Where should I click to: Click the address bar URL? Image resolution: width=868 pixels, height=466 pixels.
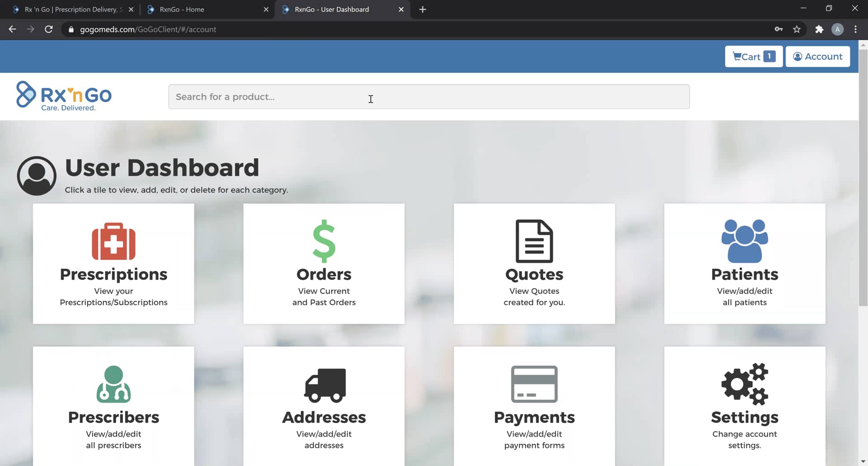pyautogui.click(x=148, y=29)
